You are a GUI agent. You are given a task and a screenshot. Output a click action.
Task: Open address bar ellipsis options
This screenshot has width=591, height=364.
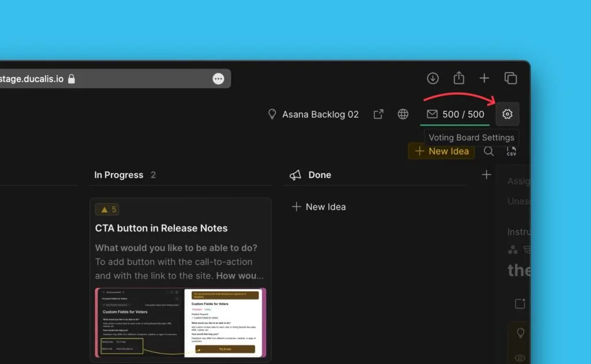click(218, 79)
